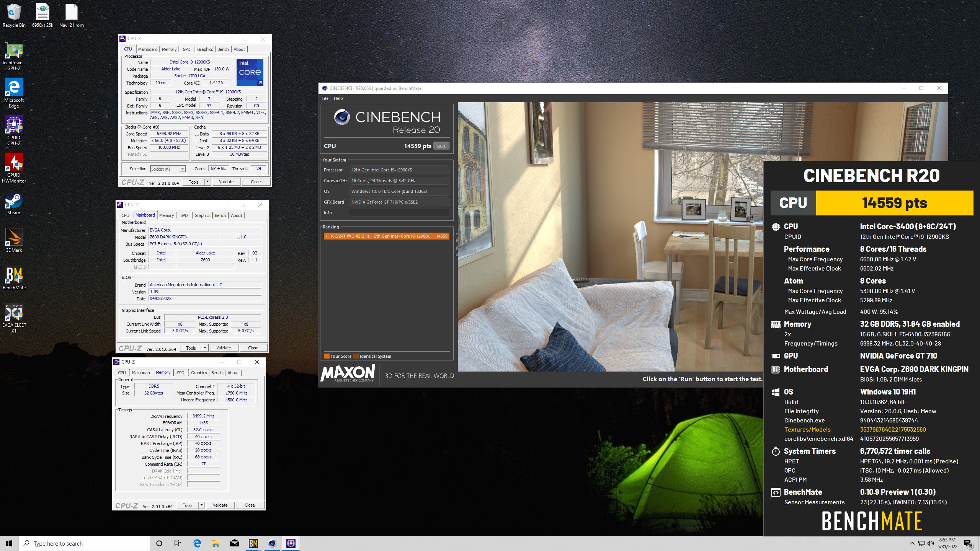The height and width of the screenshot is (551, 980).
Task: Open Edge browser from taskbar
Action: [x=197, y=543]
